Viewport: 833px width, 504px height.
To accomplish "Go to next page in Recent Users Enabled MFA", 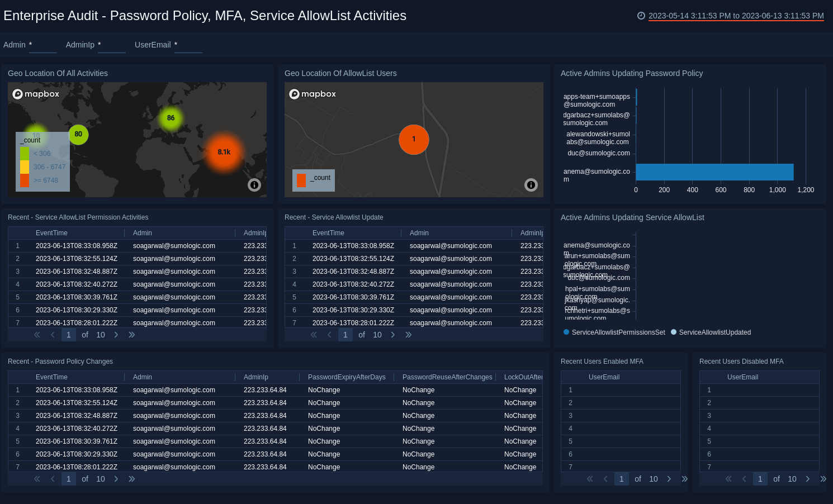I will tap(669, 479).
